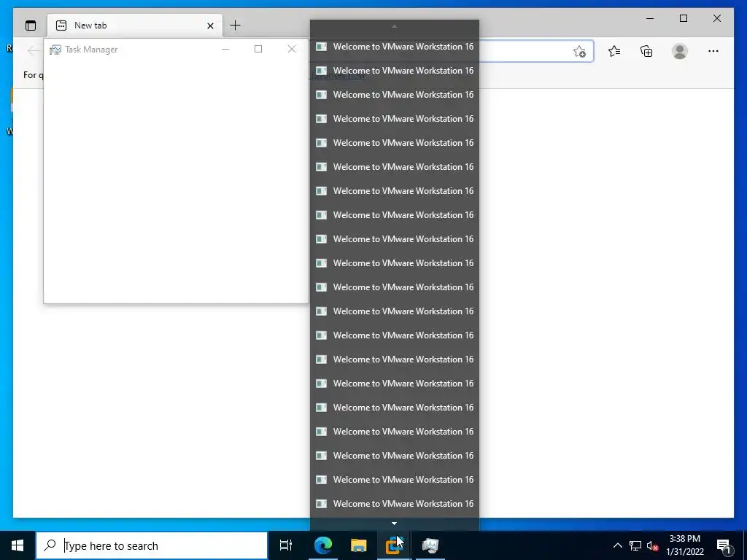Open the Edge tab actions menu icon
This screenshot has width=747, height=560.
coord(31,26)
